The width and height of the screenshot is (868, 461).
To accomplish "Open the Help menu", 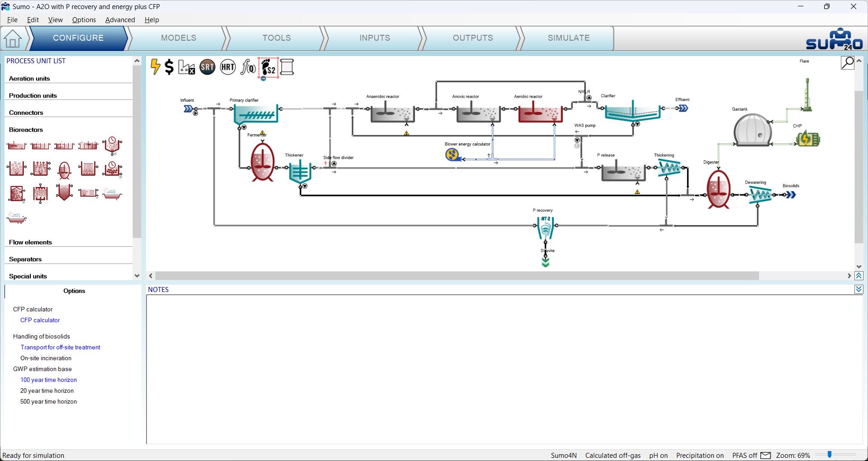I will (x=152, y=20).
